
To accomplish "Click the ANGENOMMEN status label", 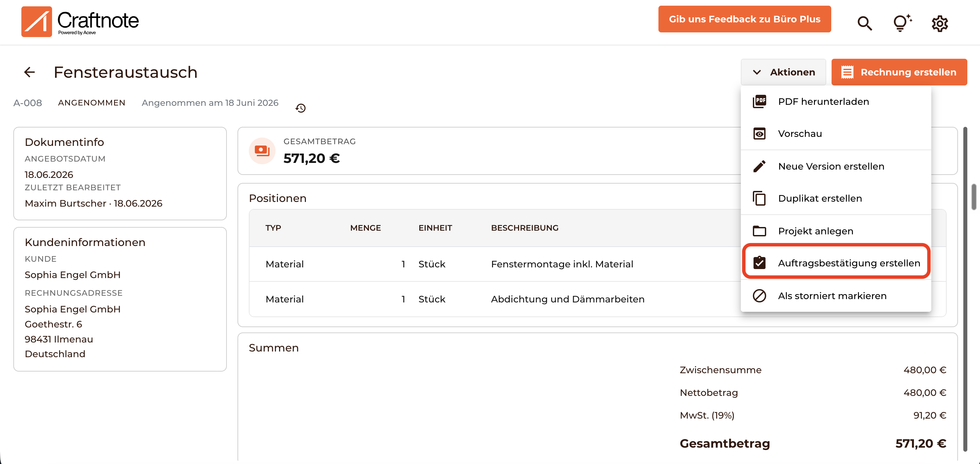I will point(92,103).
